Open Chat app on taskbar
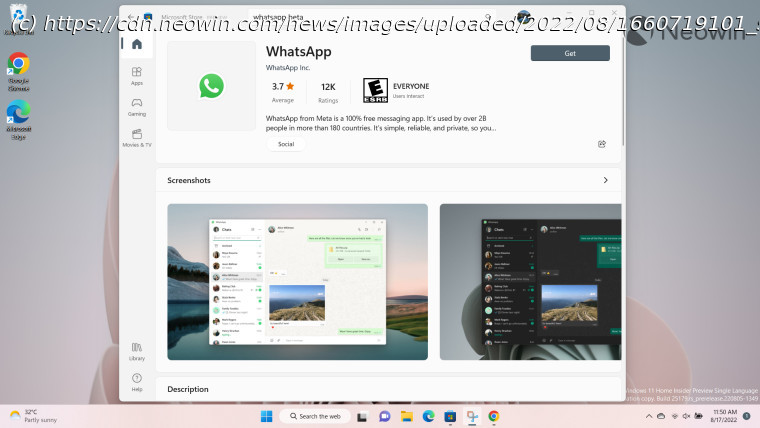Screen dimensions: 760x428 tap(385, 416)
